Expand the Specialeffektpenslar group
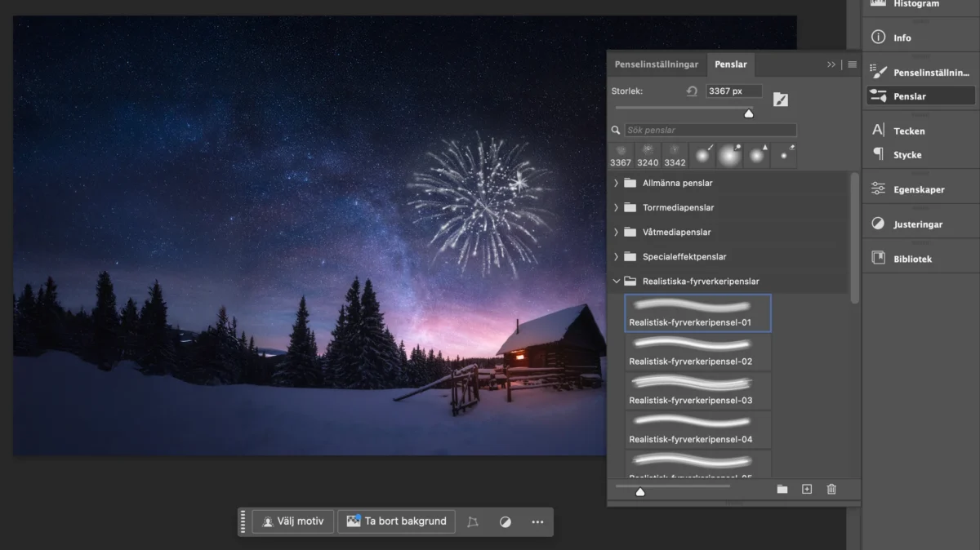 tap(616, 257)
